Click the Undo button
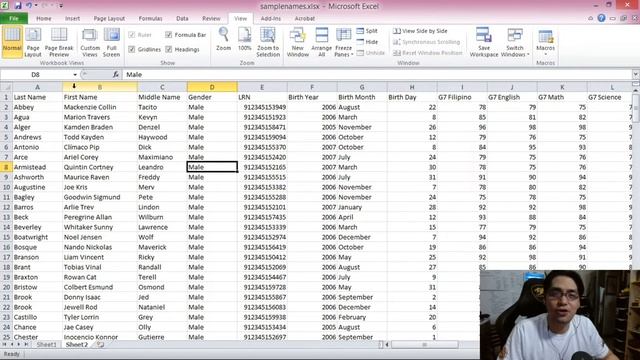 tap(29, 6)
